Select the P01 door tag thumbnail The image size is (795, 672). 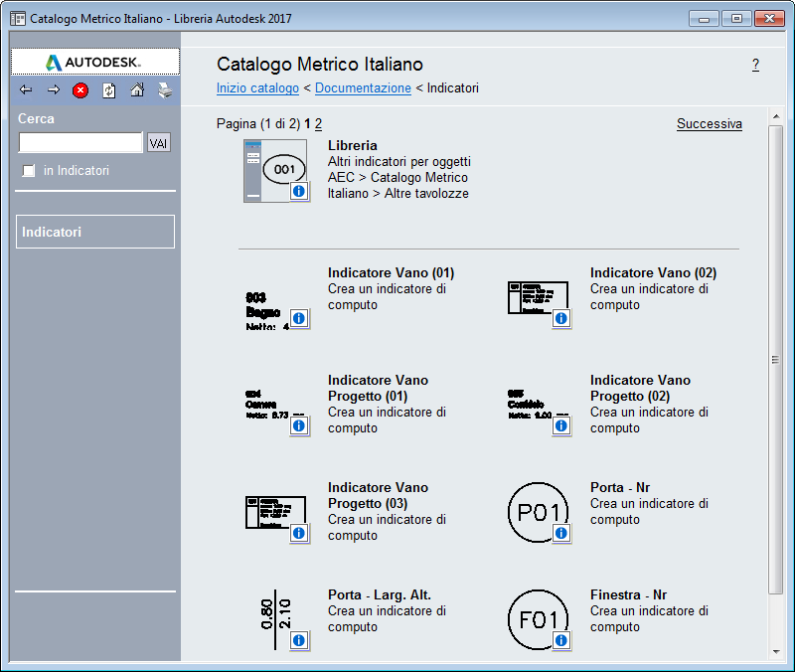pos(538,512)
